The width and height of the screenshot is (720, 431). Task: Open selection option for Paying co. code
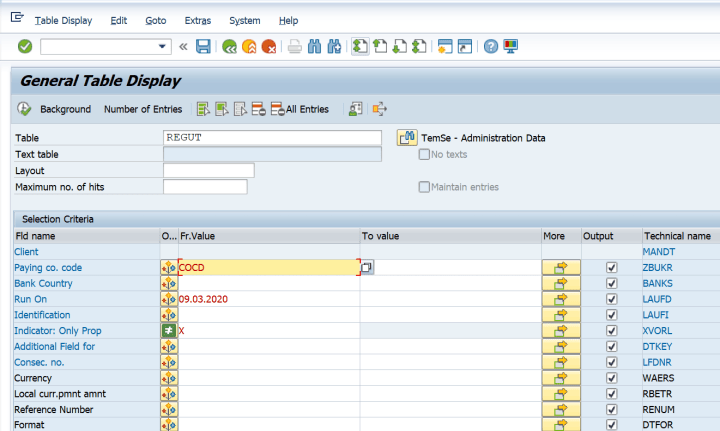[169, 268]
